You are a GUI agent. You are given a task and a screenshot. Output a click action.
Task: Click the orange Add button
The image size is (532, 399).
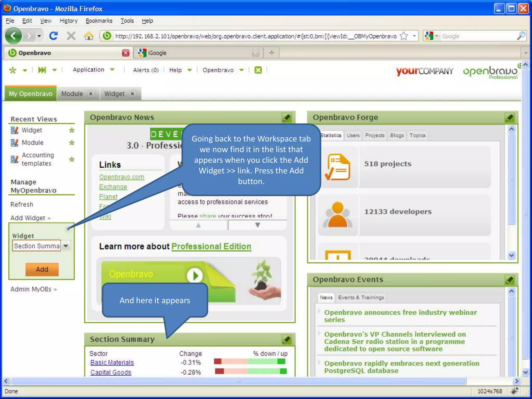tap(42, 269)
